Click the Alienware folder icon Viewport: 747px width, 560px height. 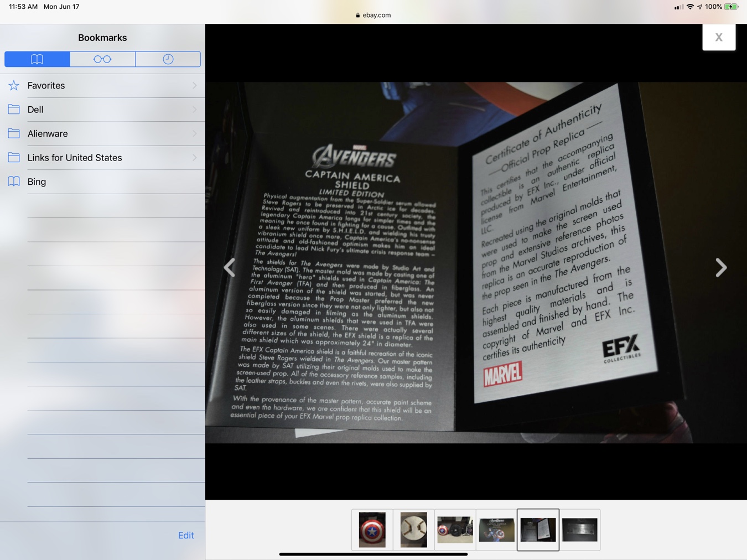point(14,133)
